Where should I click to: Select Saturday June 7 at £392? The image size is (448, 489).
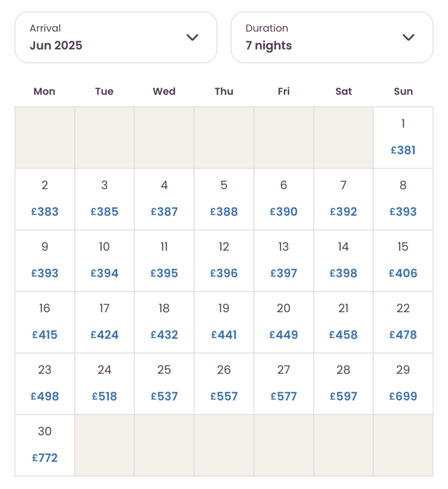[344, 199]
